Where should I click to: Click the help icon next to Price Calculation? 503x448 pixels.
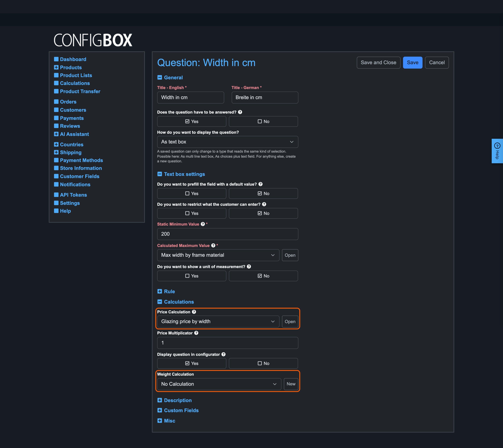coord(194,312)
